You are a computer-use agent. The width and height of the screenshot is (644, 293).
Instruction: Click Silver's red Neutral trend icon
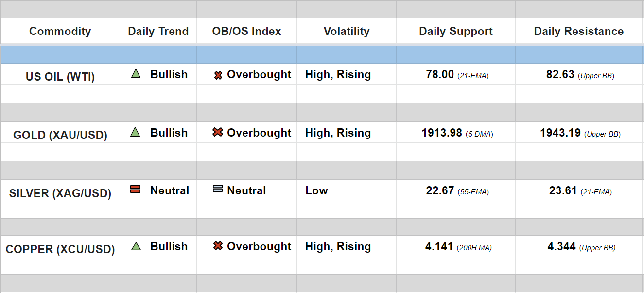tap(136, 190)
